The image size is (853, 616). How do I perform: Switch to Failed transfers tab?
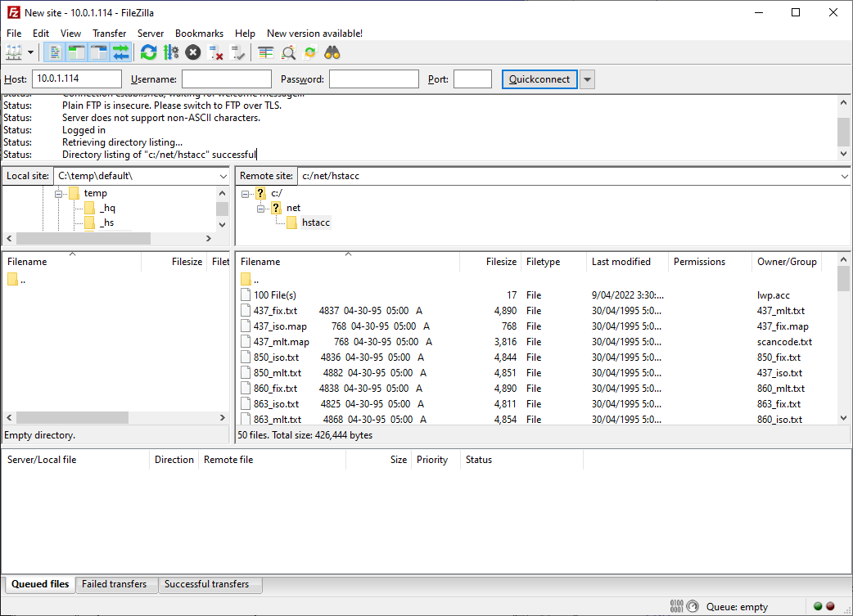point(115,584)
